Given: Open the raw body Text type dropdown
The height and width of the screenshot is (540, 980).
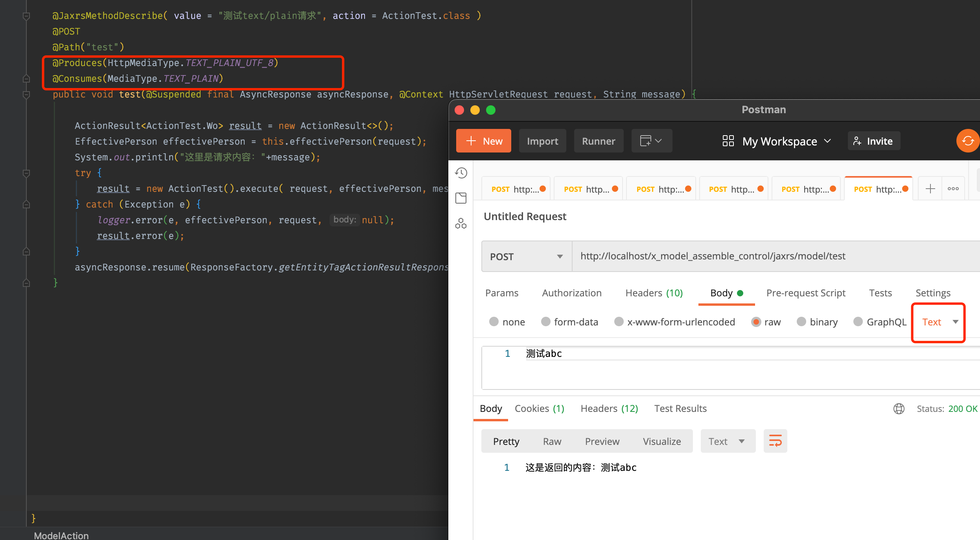Looking at the screenshot, I should click(939, 322).
